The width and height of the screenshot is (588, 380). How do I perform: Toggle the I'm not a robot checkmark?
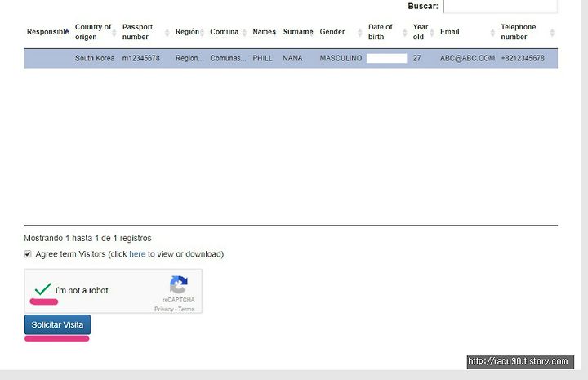click(x=42, y=288)
